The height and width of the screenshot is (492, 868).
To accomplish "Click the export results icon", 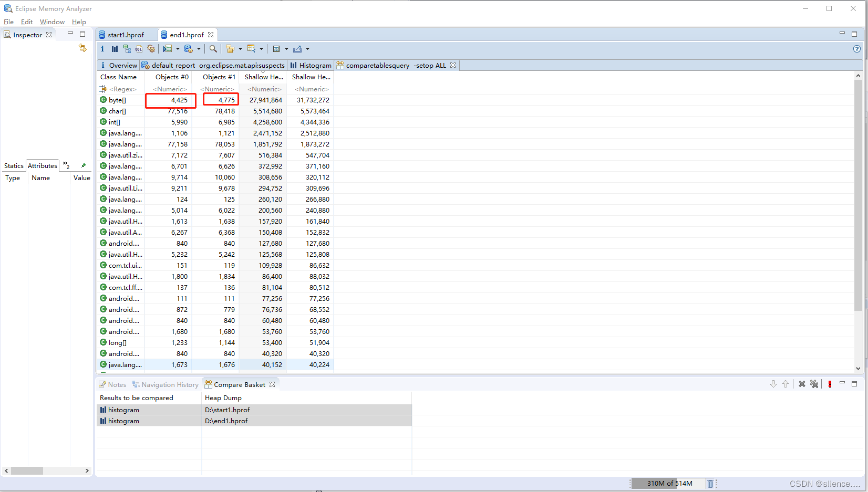I will 297,49.
